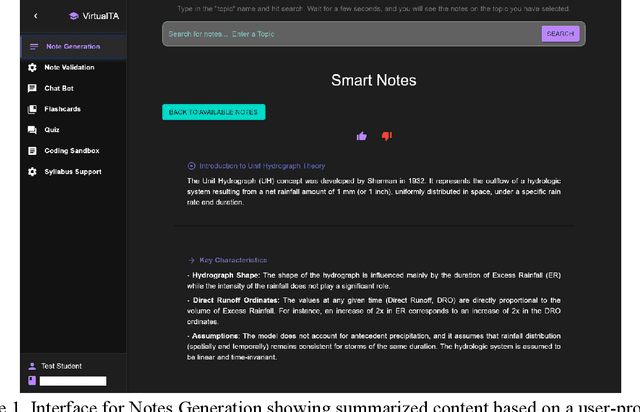This screenshot has width=640, height=412.
Task: Click the thumbs down icon
Action: tap(387, 136)
